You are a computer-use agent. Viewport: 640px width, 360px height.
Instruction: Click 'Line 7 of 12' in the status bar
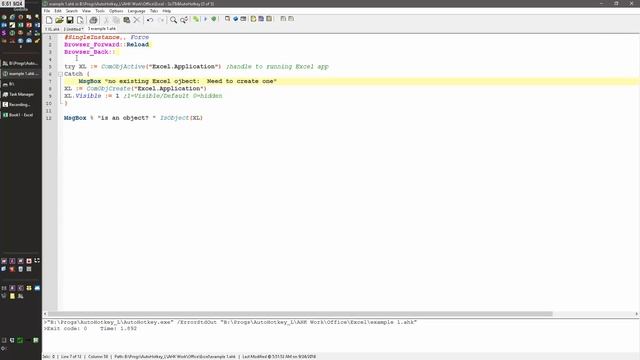click(x=71, y=357)
